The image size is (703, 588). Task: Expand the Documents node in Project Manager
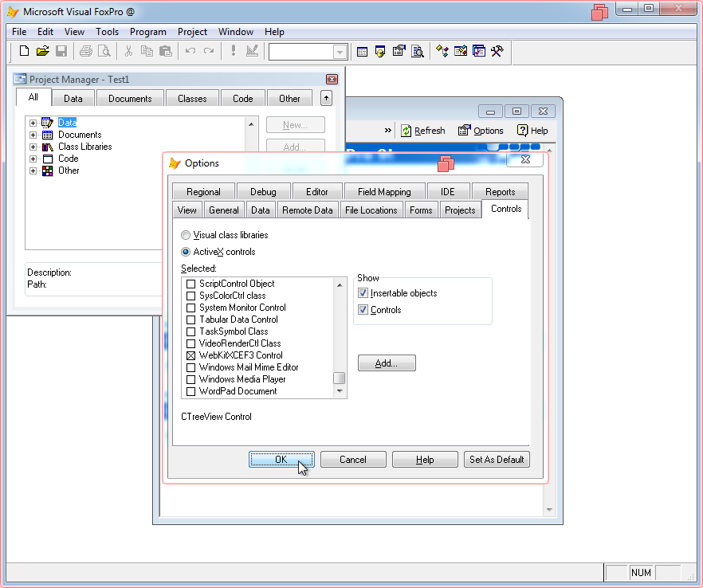click(33, 135)
